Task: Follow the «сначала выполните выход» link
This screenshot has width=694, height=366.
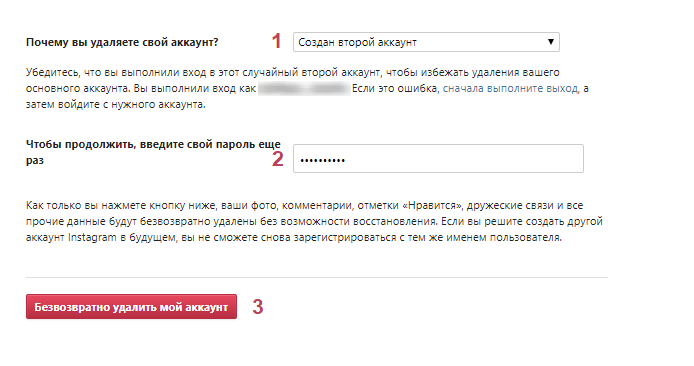Action: coord(510,88)
